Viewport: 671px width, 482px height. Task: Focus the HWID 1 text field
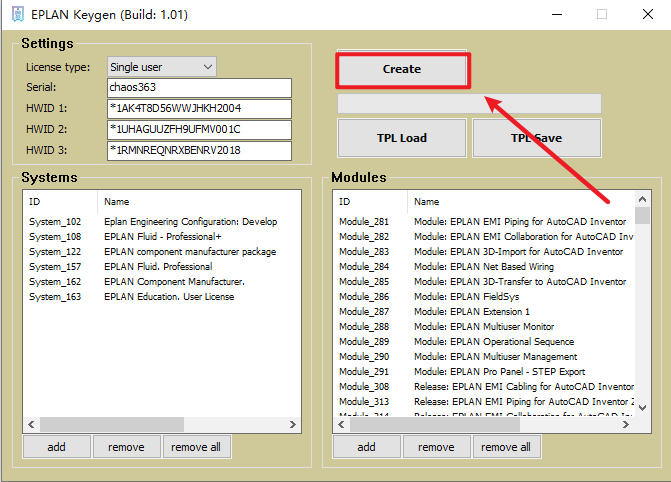(198, 109)
